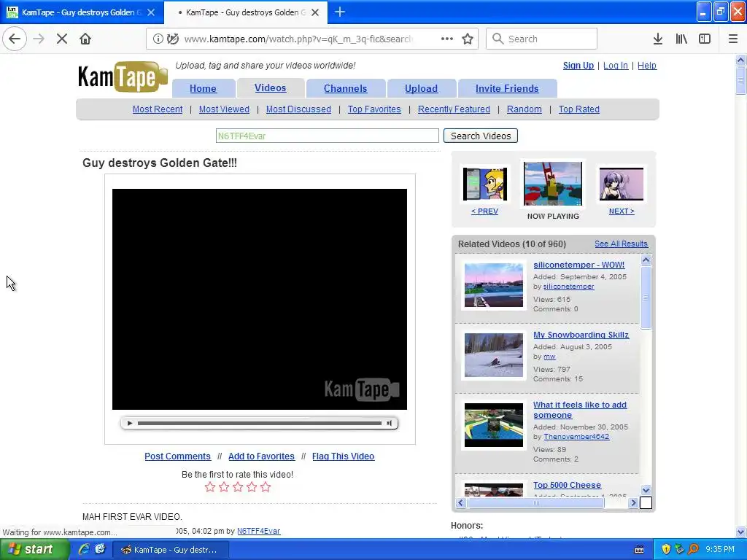
Task: Stop page loading with the X button
Action: [61, 39]
